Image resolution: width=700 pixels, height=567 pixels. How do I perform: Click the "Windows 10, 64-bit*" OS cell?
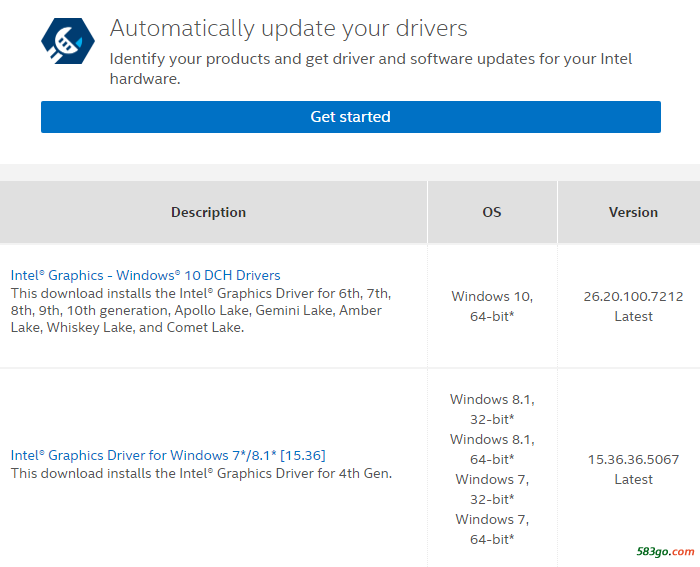[x=492, y=306]
